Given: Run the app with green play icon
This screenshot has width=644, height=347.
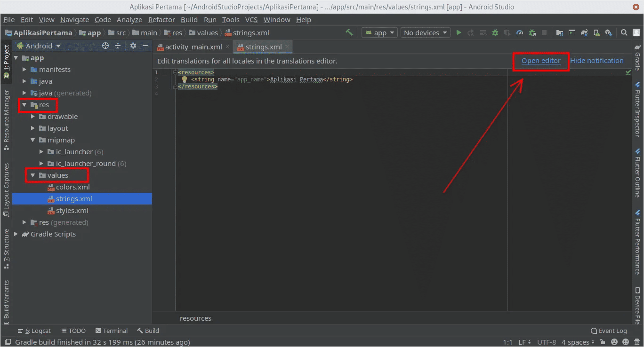Looking at the screenshot, I should (459, 32).
